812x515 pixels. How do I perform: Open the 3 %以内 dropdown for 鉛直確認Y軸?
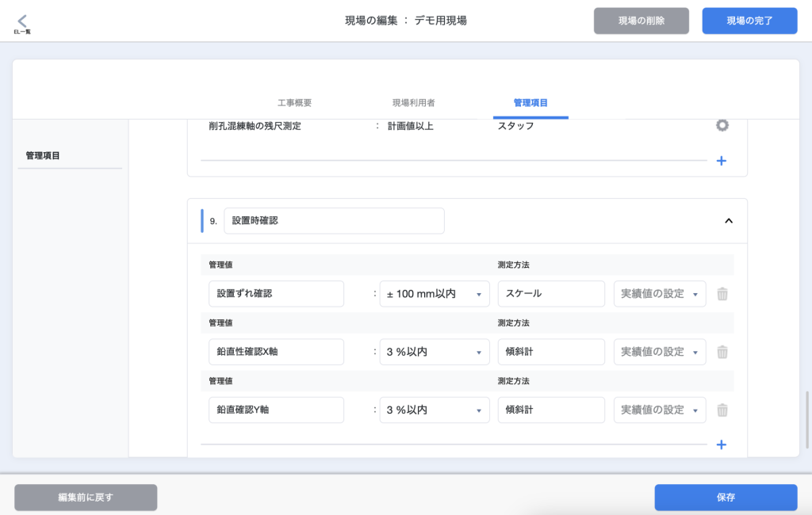click(434, 410)
